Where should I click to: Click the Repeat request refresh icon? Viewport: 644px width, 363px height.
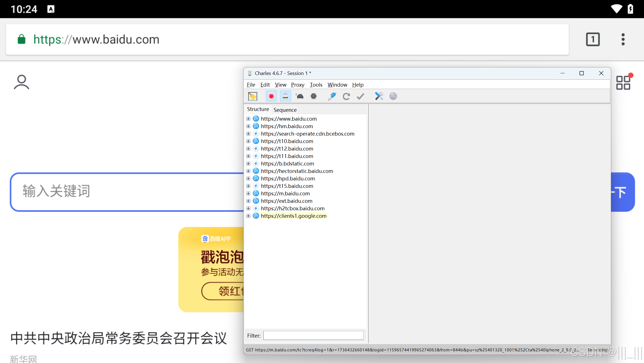[x=346, y=96]
